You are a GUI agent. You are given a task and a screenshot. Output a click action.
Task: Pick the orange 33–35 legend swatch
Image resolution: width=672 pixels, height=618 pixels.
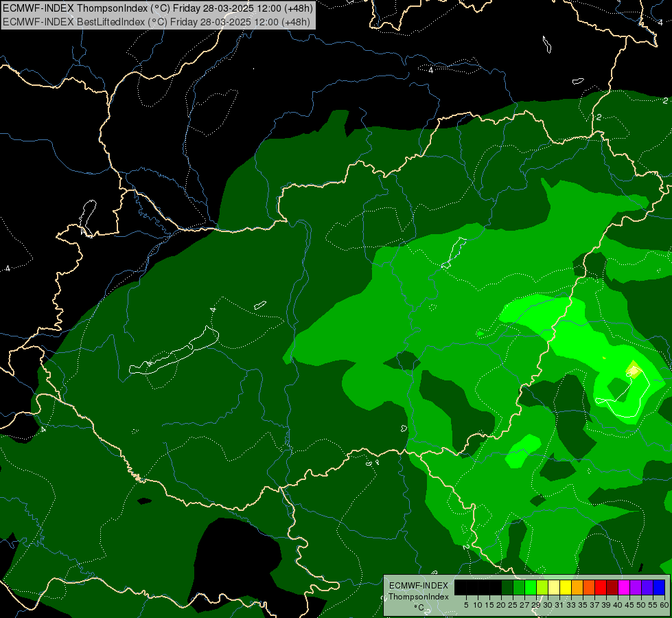tap(577, 587)
